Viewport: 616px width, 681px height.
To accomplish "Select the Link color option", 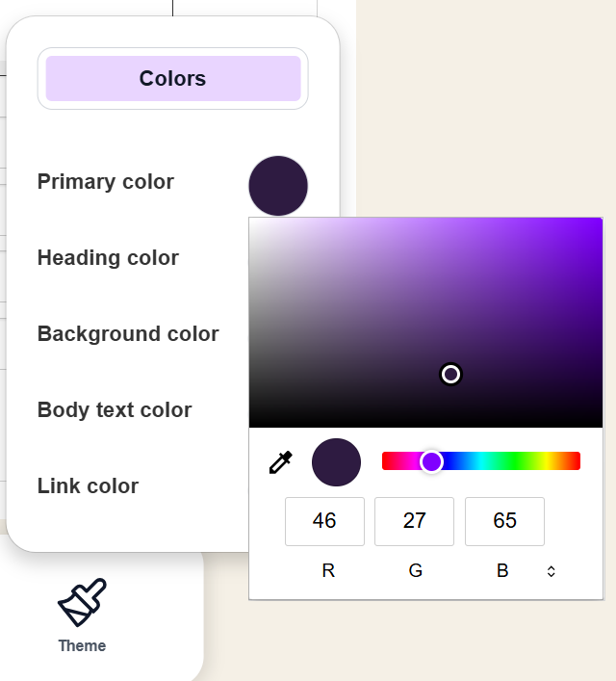I will 88,486.
